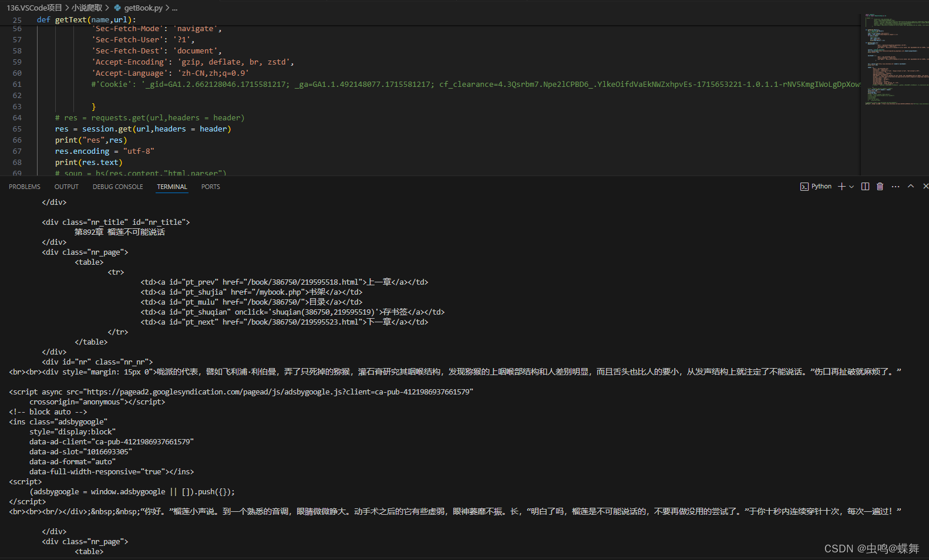This screenshot has width=929, height=560.
Task: Click the 'crossorigin="anonymous"' terminal line
Action: [x=97, y=402]
